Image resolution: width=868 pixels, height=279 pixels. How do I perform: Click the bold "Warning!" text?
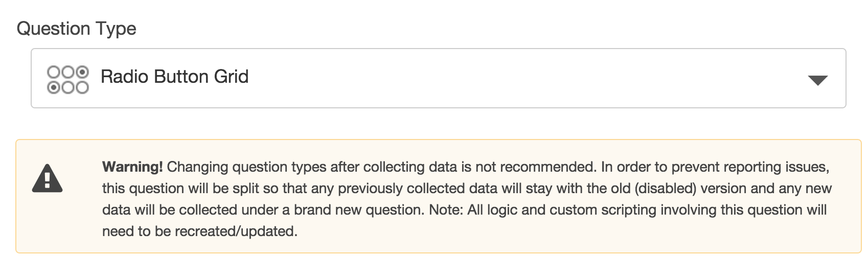(x=132, y=167)
